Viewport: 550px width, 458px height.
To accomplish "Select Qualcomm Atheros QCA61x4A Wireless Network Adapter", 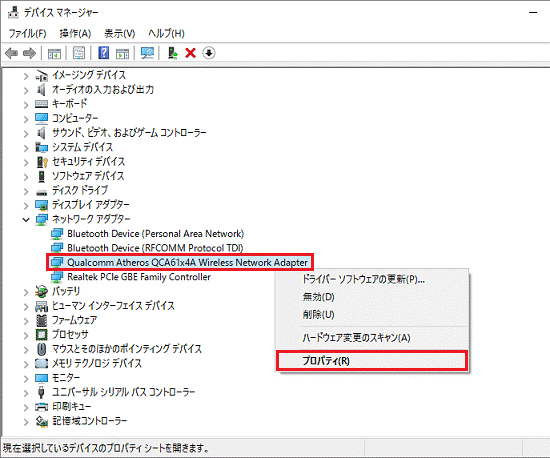I will pyautogui.click(x=187, y=262).
